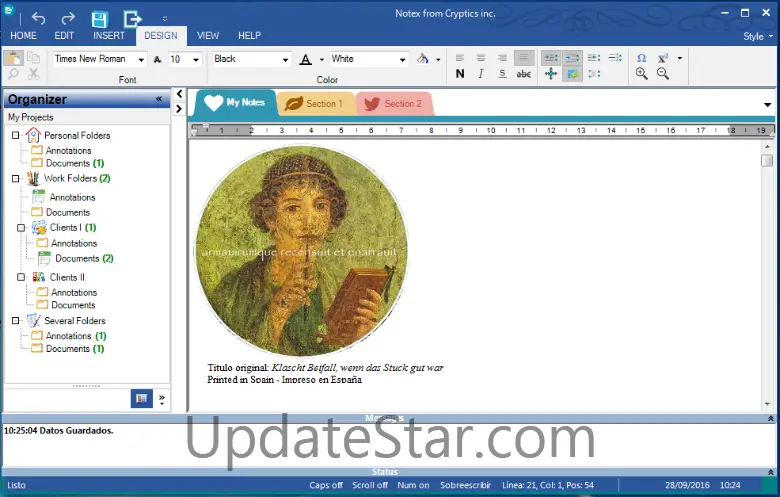
Task: Collapse the Work Folders tree node
Action: [x=15, y=178]
